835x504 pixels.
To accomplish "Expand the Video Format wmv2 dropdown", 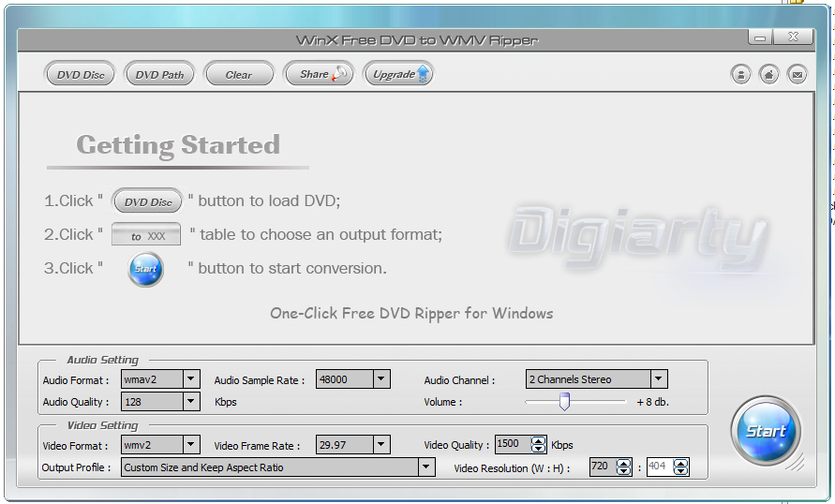I will pyautogui.click(x=191, y=444).
